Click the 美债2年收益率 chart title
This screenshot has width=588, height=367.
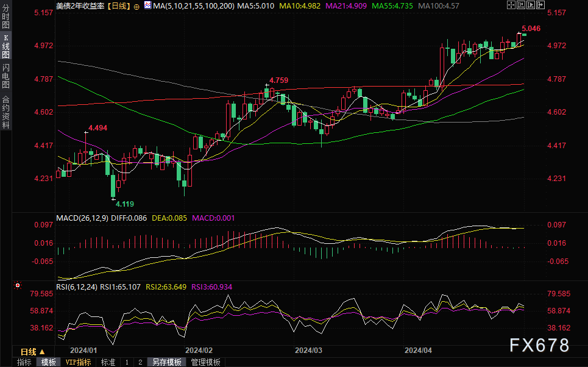pos(80,6)
